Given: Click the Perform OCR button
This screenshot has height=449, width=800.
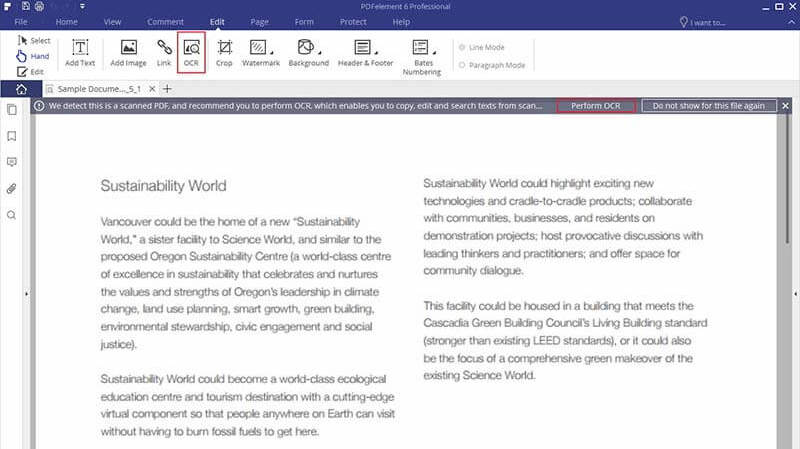Looking at the screenshot, I should (595, 106).
